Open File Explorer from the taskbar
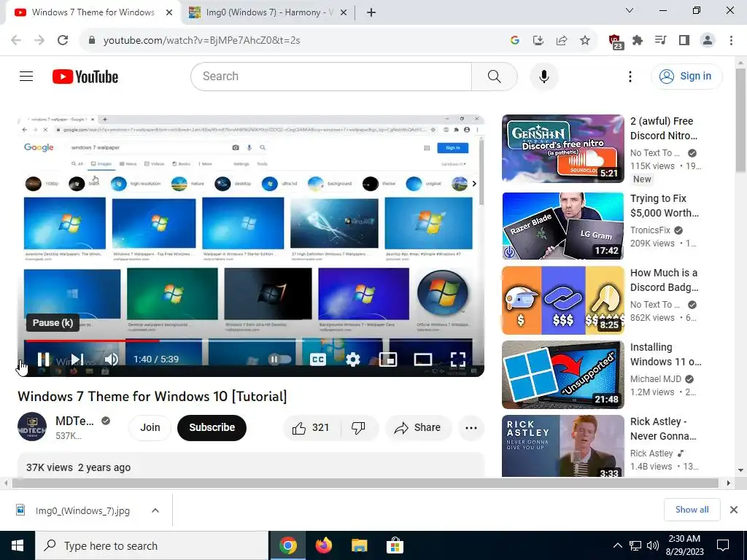The width and height of the screenshot is (747, 560). [359, 545]
